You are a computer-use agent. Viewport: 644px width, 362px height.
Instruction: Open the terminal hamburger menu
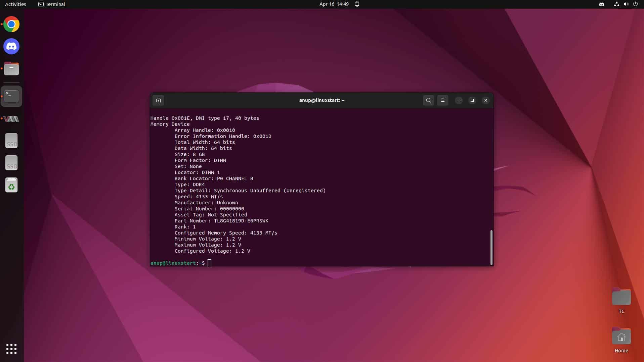pos(442,100)
